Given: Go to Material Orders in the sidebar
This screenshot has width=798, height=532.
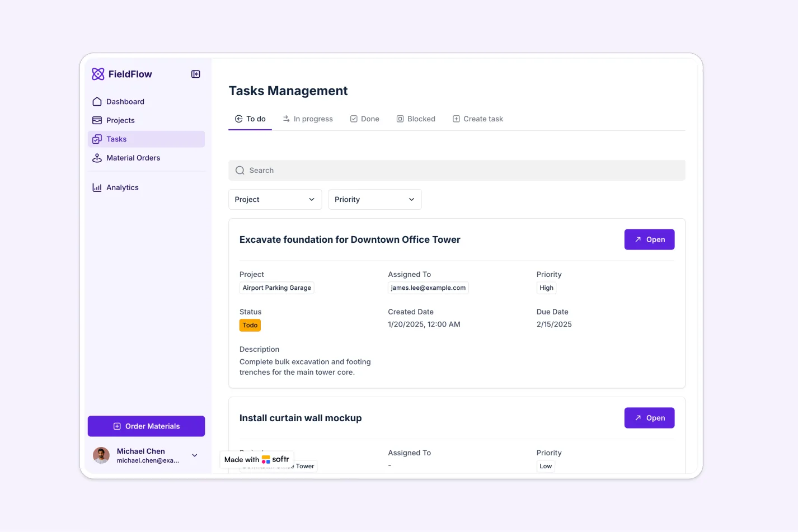Looking at the screenshot, I should pyautogui.click(x=146, y=158).
